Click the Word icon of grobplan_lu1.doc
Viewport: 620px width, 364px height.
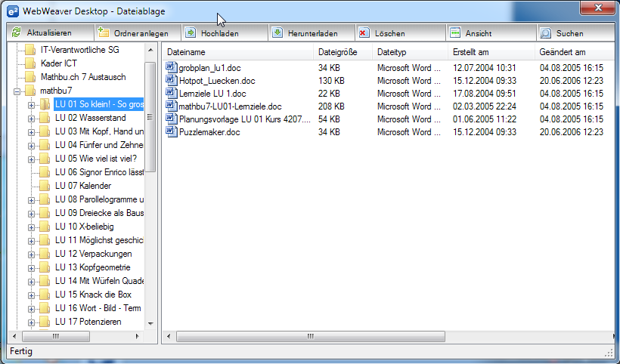click(x=172, y=68)
